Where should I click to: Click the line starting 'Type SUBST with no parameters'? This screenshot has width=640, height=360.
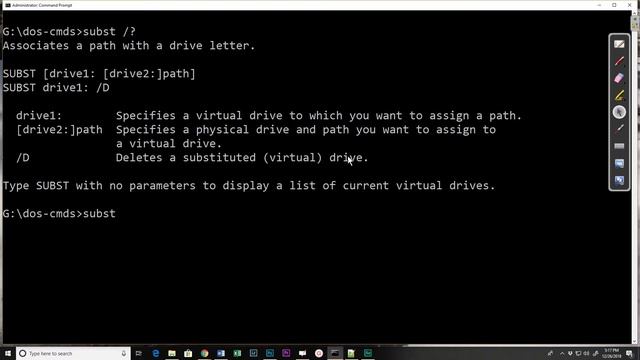click(249, 186)
